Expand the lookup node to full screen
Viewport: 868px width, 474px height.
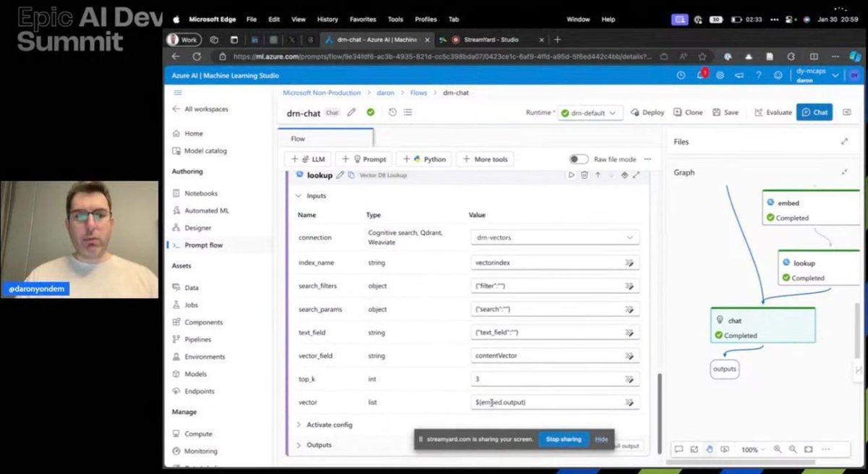tap(637, 174)
